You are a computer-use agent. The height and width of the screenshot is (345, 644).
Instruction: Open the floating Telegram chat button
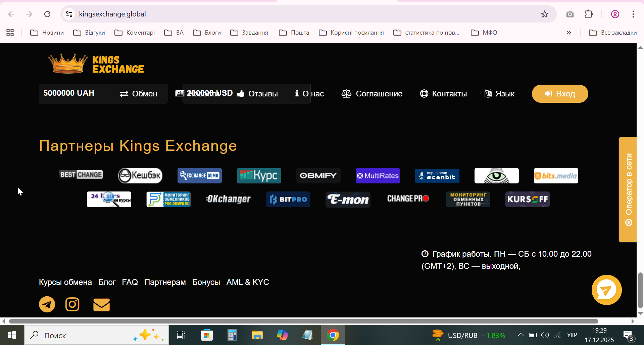[606, 290]
